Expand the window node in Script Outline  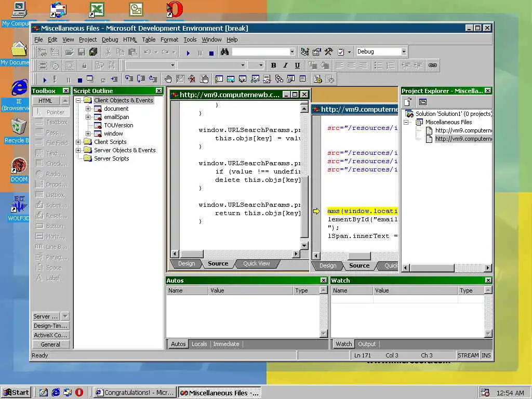point(88,134)
